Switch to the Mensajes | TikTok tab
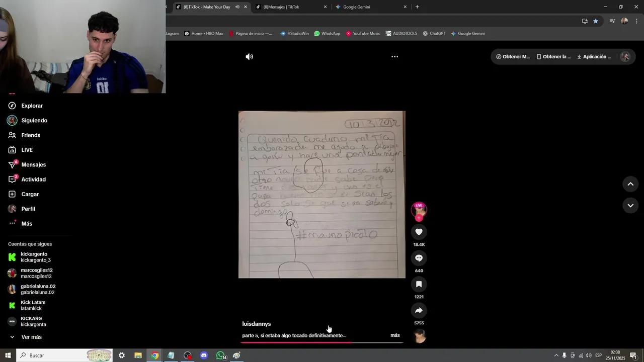 [291, 7]
